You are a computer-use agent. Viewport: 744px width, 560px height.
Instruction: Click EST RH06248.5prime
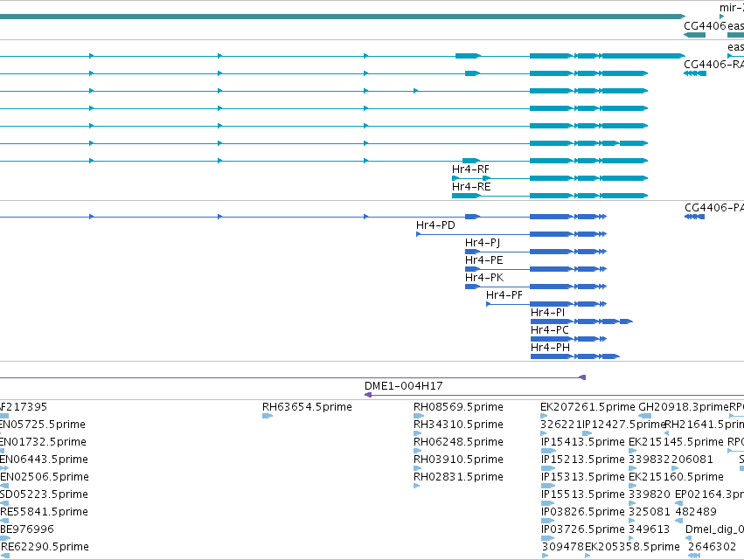458,442
